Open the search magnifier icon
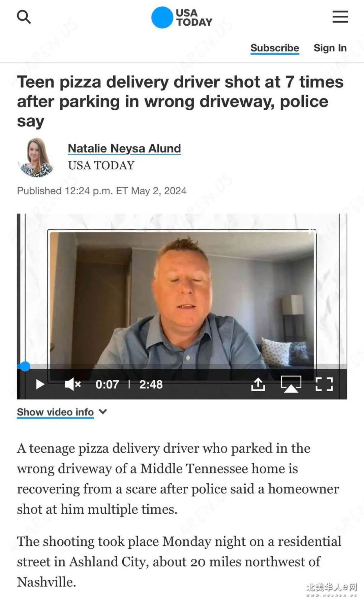364x601 pixels. pyautogui.click(x=24, y=17)
